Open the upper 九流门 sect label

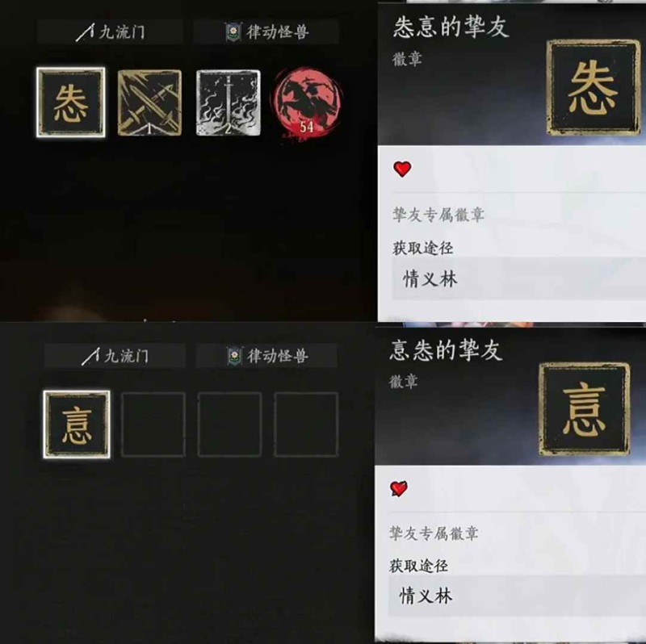pyautogui.click(x=110, y=31)
